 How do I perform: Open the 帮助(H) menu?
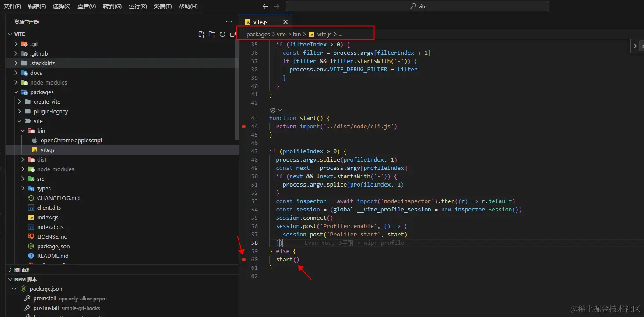pos(188,7)
